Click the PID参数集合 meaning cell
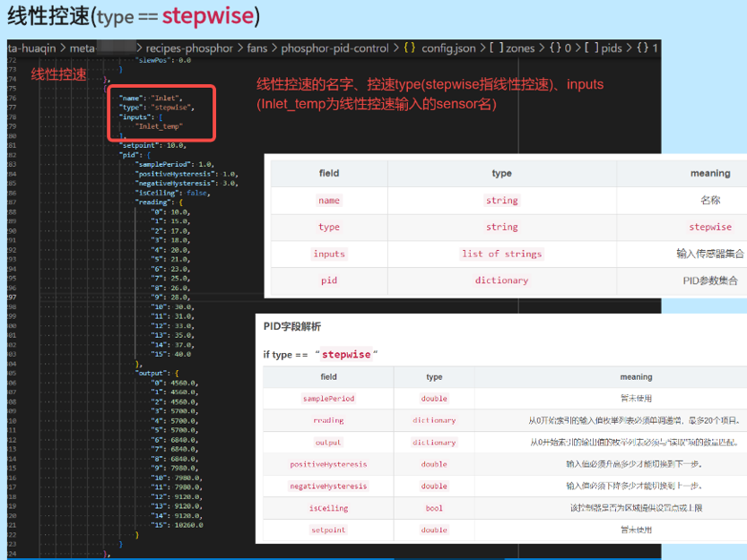This screenshot has height=560, width=747. 710,280
